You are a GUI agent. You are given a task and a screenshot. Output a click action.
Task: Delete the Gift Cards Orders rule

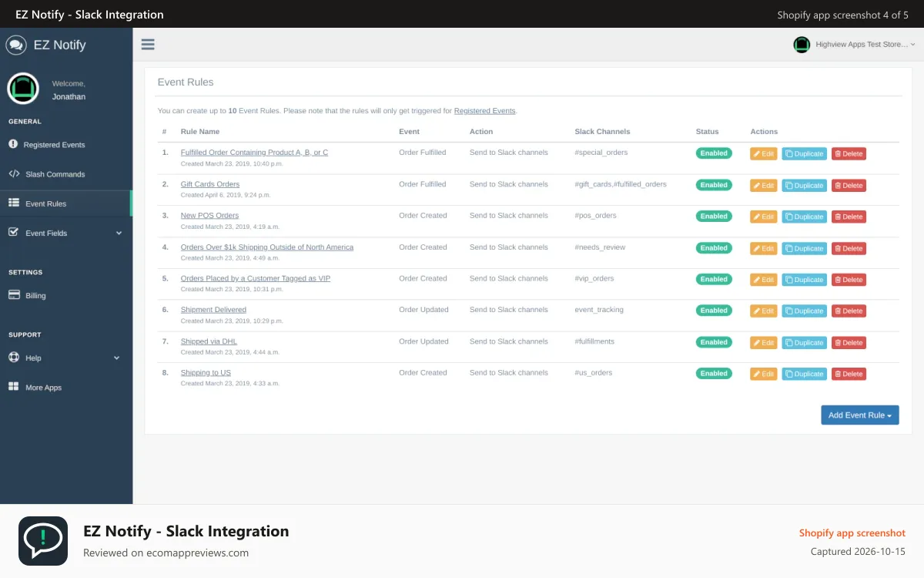849,185
